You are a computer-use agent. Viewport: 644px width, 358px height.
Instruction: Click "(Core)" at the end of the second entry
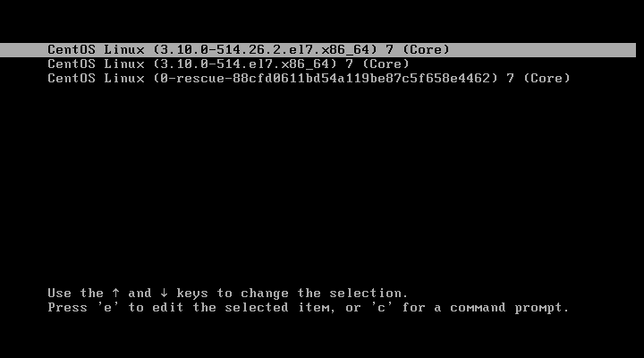386,64
